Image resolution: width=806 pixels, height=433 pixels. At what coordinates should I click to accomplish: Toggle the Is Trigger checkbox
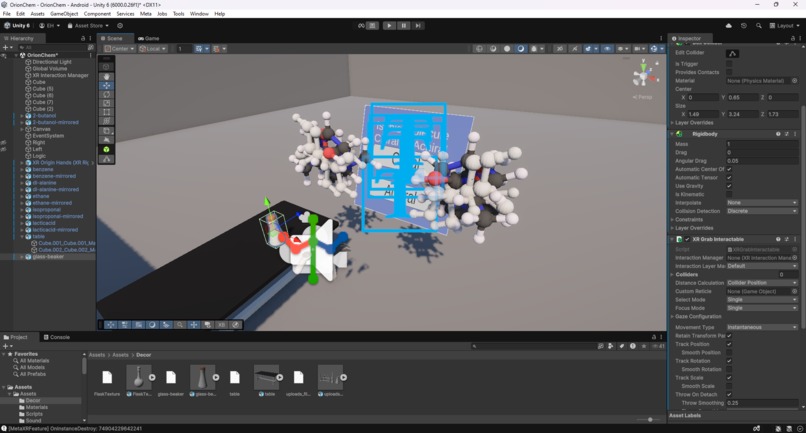pos(729,64)
